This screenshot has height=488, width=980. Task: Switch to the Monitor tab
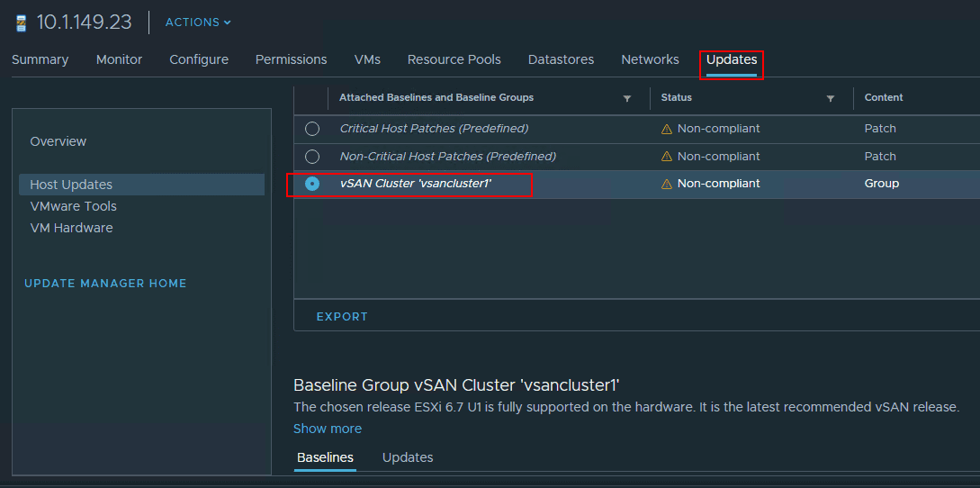(120, 59)
